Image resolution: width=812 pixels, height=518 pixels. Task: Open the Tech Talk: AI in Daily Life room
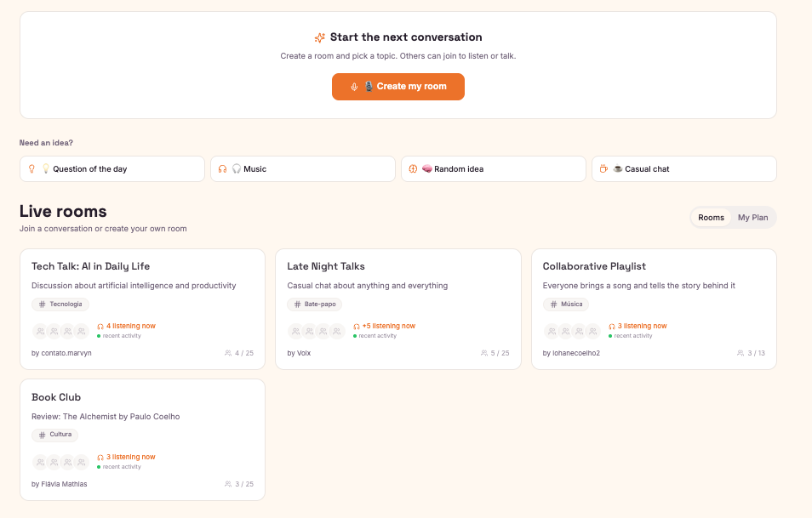click(142, 309)
